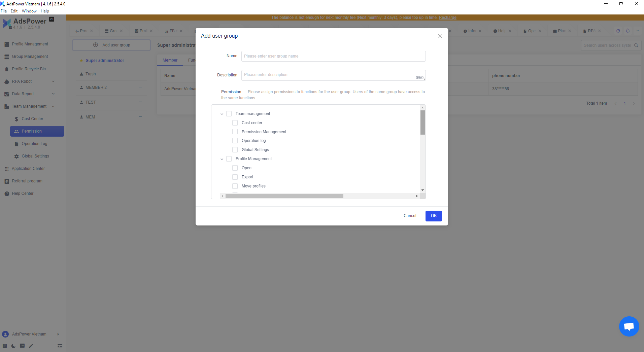Viewport: 644px width, 352px height.
Task: Click the permission list vertical scrollbar thumb
Action: pyautogui.click(x=422, y=122)
